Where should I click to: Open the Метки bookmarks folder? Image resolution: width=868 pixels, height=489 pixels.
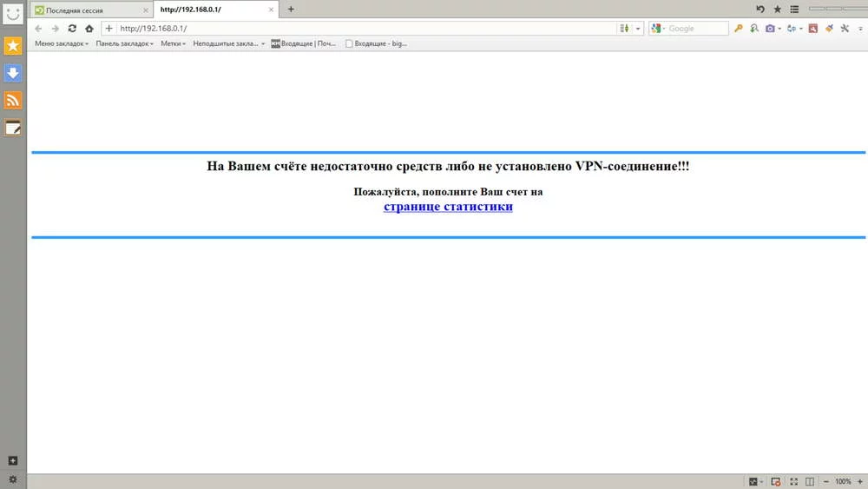(174, 43)
